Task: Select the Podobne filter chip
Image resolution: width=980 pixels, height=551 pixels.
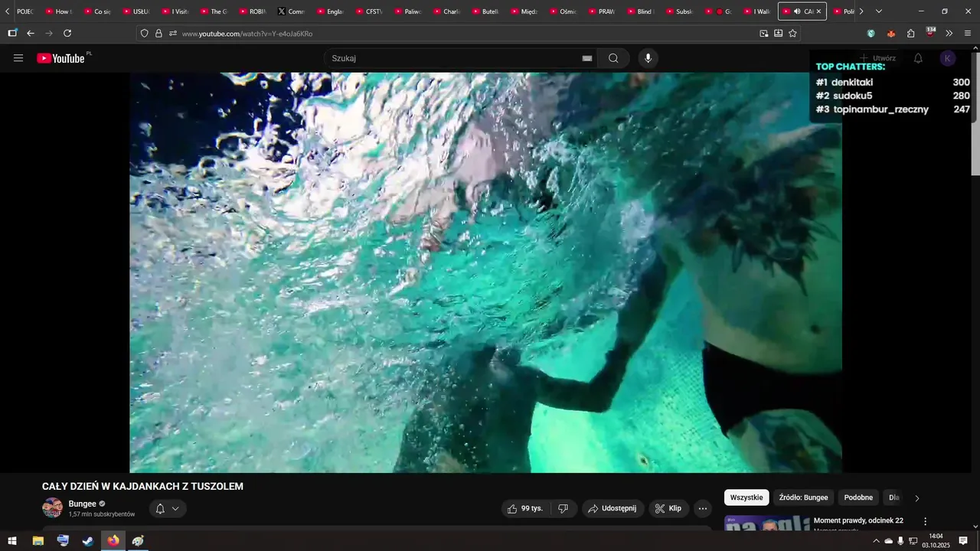Action: [x=858, y=497]
